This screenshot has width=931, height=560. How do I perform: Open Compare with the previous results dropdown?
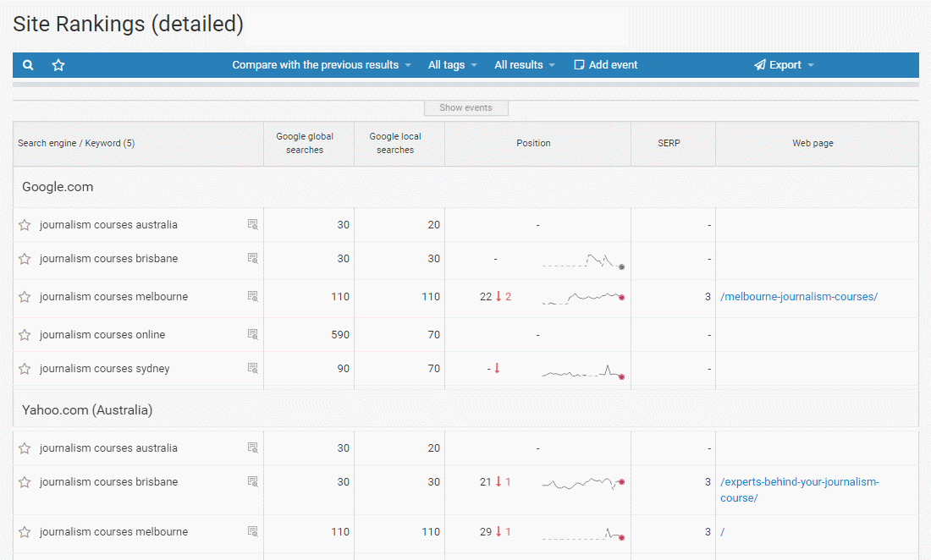click(322, 65)
